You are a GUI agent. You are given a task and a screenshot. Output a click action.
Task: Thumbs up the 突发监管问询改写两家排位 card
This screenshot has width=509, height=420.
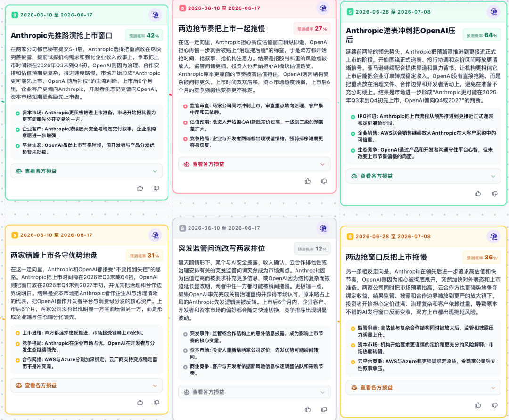coord(308,410)
